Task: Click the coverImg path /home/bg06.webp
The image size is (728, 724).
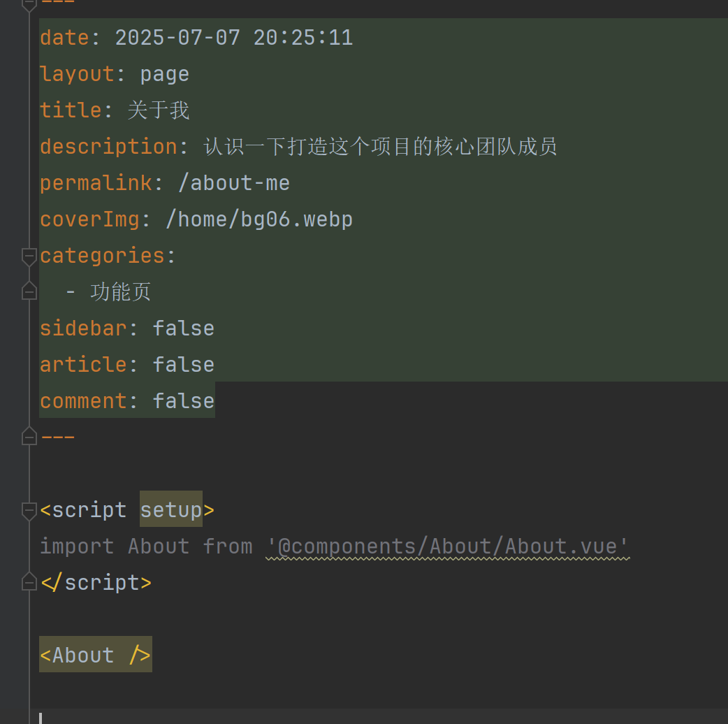Action: pyautogui.click(x=259, y=219)
